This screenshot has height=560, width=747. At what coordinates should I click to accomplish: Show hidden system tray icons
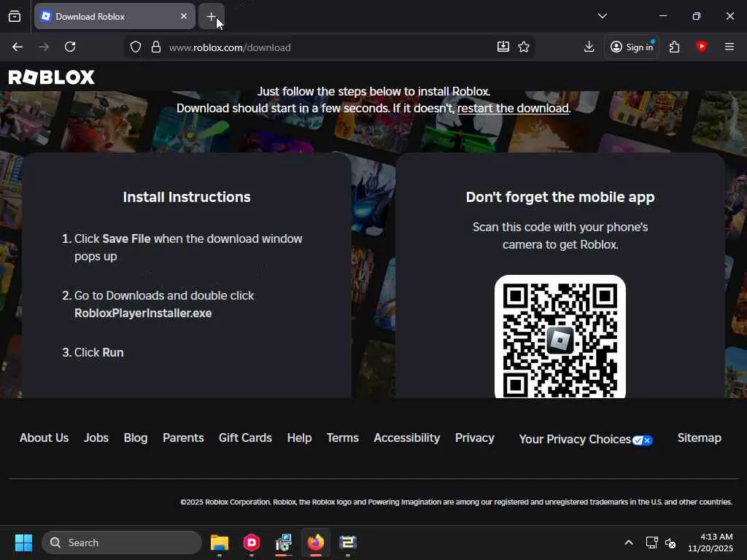pos(628,542)
